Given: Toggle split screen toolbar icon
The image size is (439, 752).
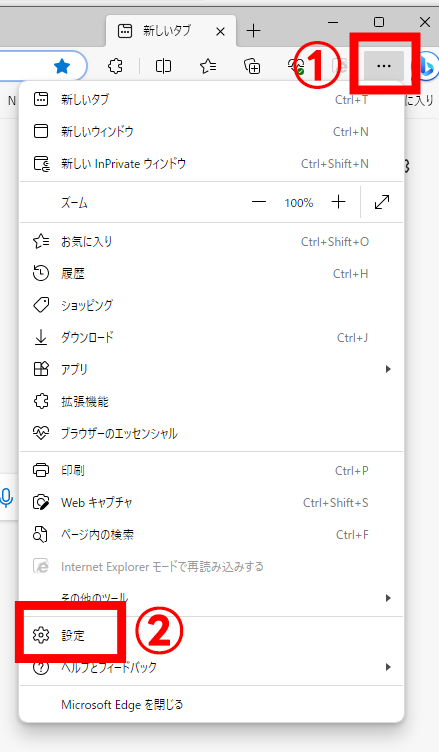Looking at the screenshot, I should [x=163, y=66].
